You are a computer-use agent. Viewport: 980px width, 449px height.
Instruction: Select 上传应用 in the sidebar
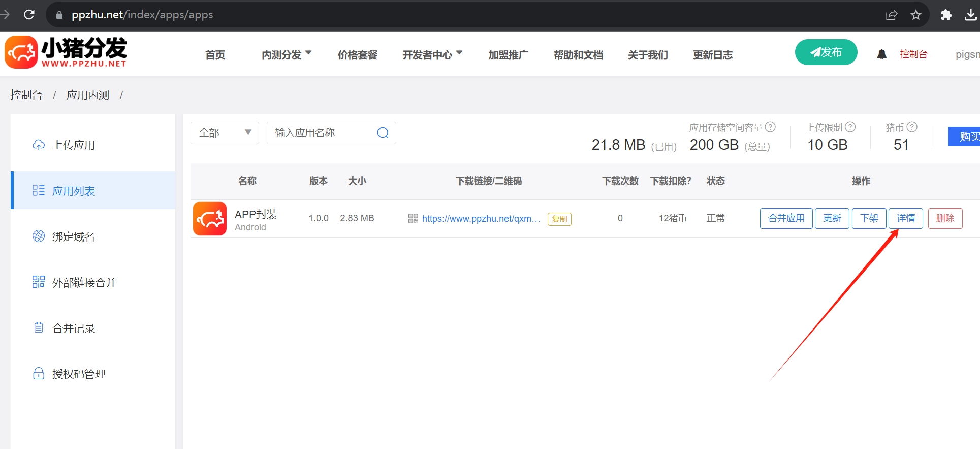pos(74,145)
